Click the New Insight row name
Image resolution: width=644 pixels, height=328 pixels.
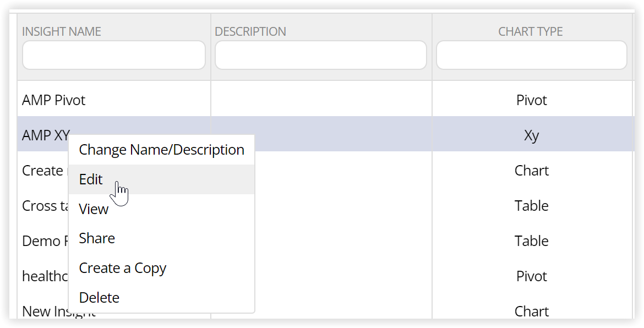click(x=39, y=312)
